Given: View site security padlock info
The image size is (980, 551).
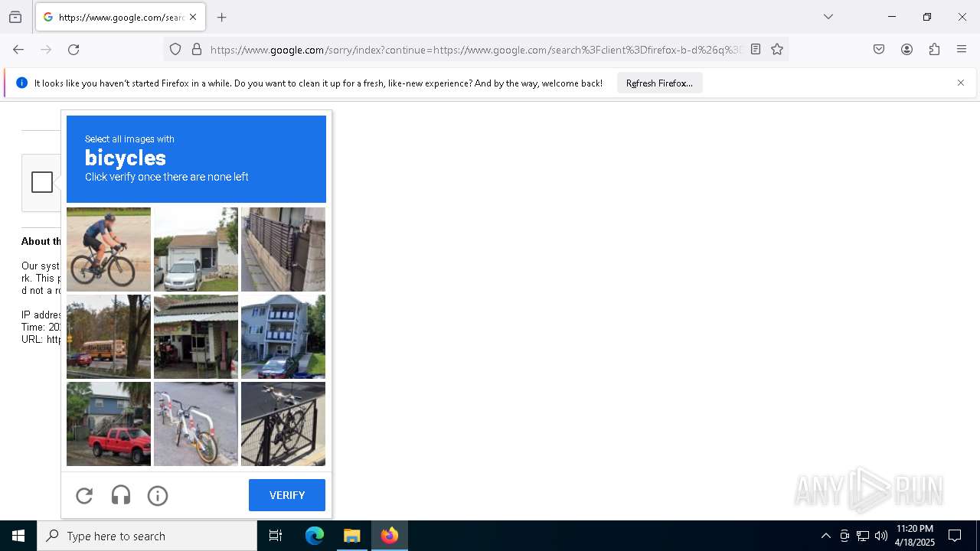Looking at the screenshot, I should pyautogui.click(x=197, y=49).
